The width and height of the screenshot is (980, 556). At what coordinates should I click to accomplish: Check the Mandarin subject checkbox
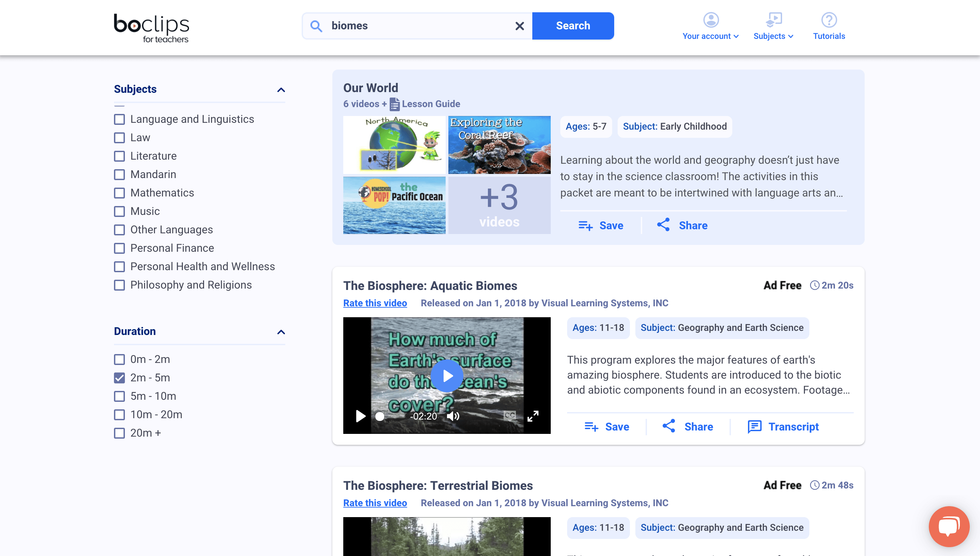point(119,175)
